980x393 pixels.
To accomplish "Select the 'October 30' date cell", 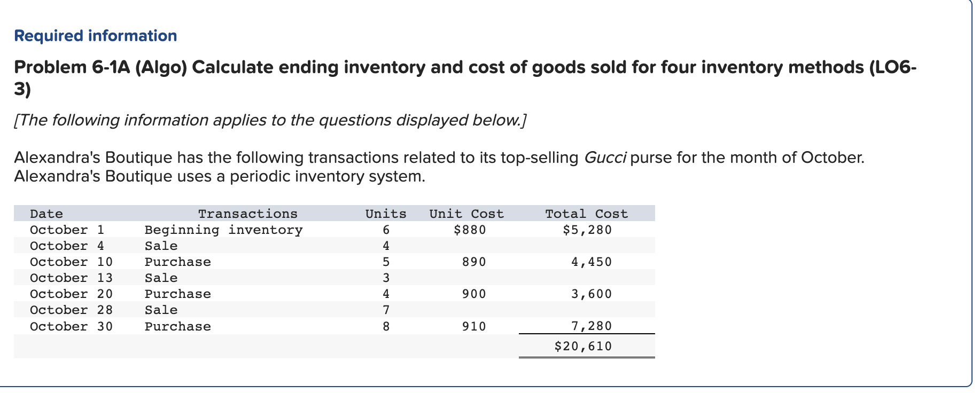I will click(72, 326).
